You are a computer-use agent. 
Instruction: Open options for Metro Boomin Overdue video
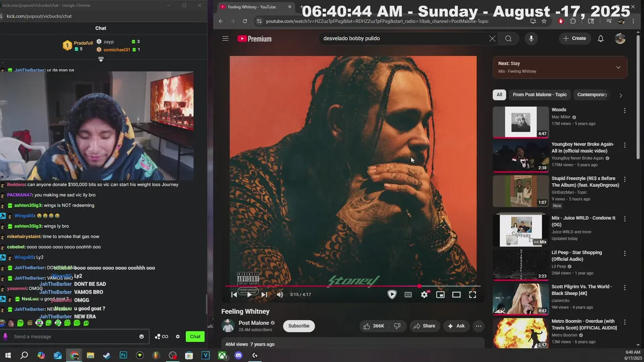tap(625, 322)
